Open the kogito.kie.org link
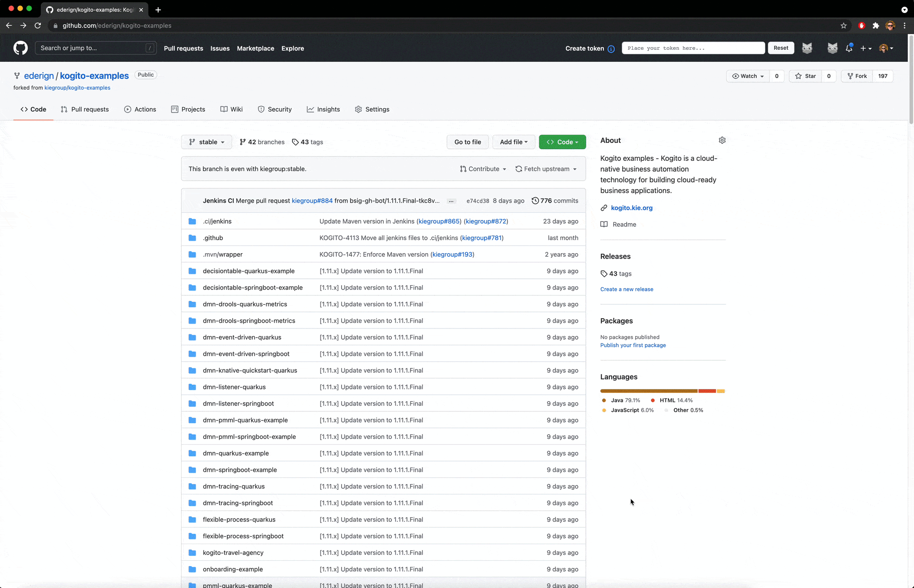This screenshot has height=588, width=914. (631, 208)
